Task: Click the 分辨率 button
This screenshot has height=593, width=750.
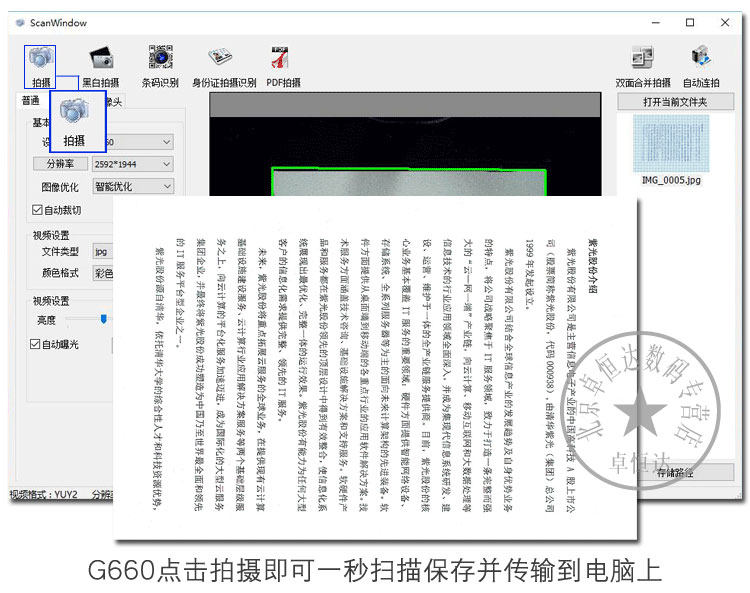Action: click(60, 164)
